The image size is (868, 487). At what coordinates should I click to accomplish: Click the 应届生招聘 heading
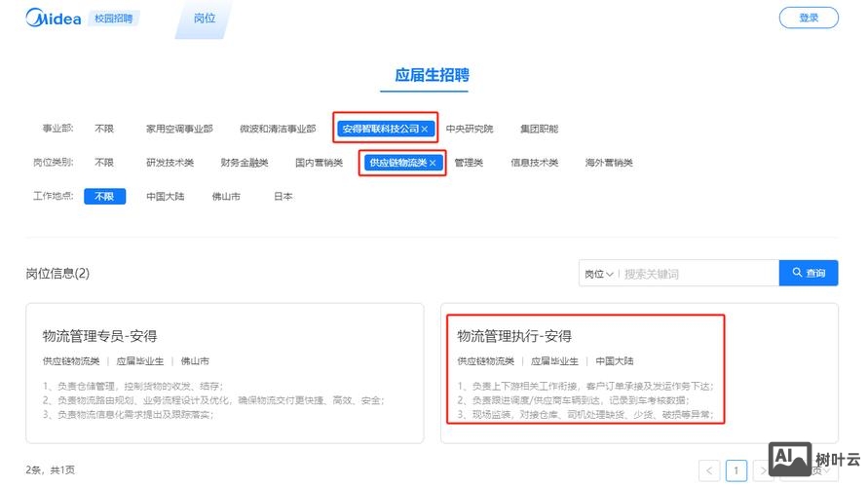tap(432, 75)
